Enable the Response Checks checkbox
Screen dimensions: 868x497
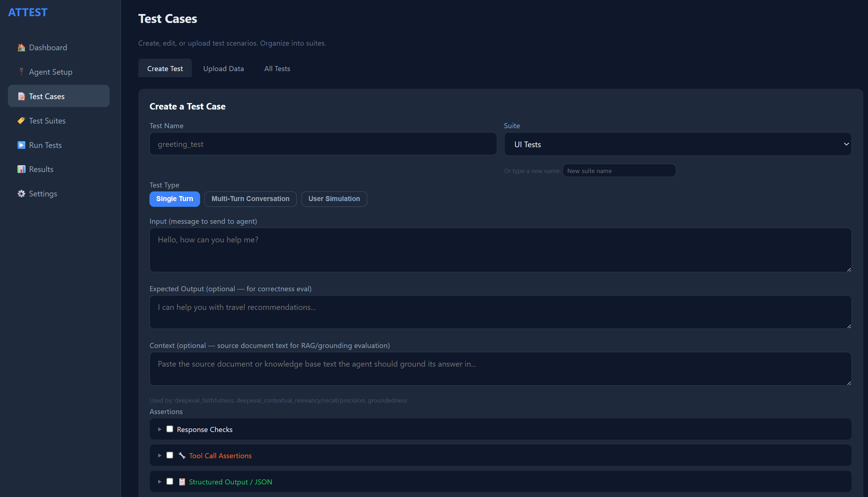pyautogui.click(x=170, y=429)
